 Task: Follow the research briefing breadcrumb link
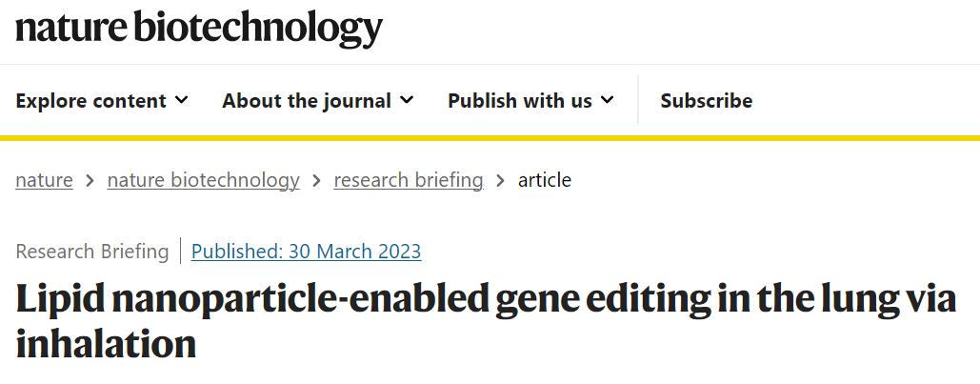coord(408,179)
